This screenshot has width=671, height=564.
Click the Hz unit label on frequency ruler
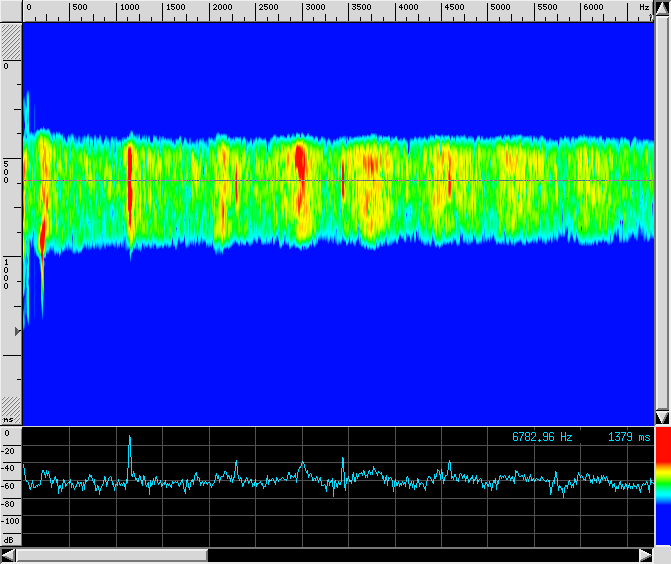tap(644, 7)
